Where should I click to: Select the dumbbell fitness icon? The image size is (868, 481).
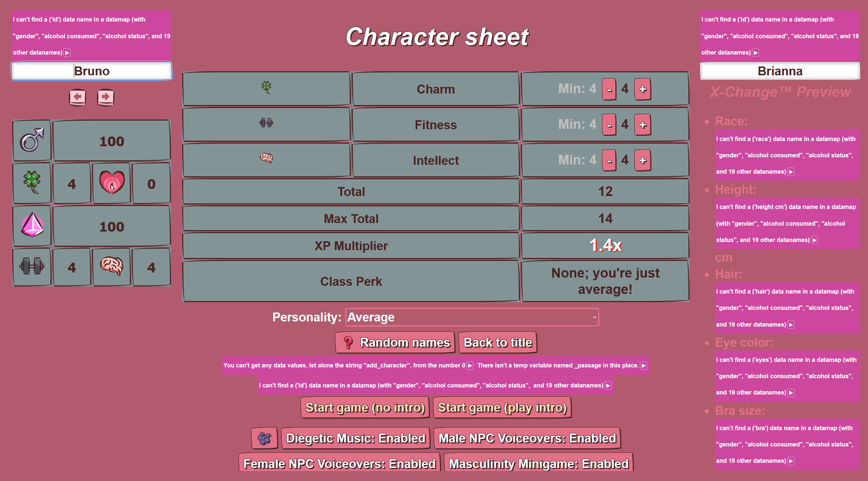32,266
